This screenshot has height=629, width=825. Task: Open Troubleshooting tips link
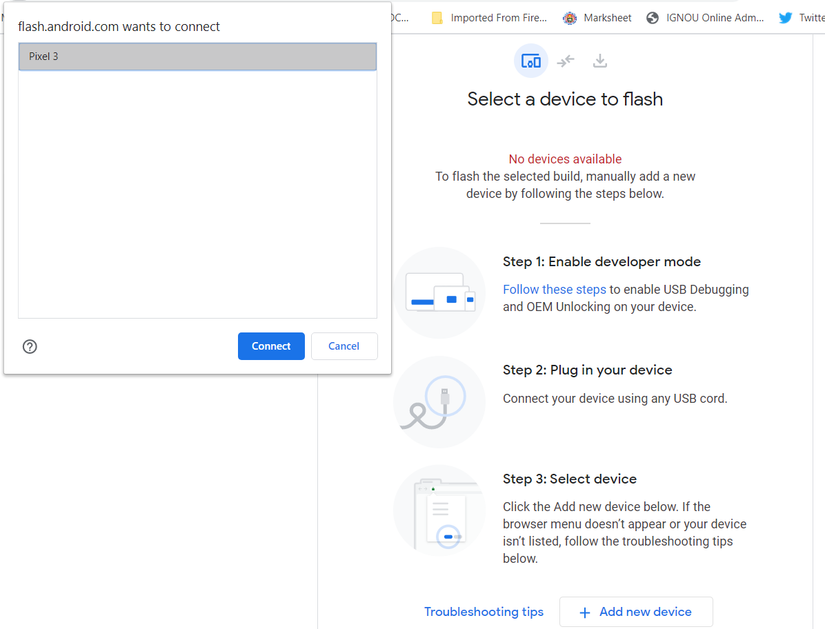point(484,612)
